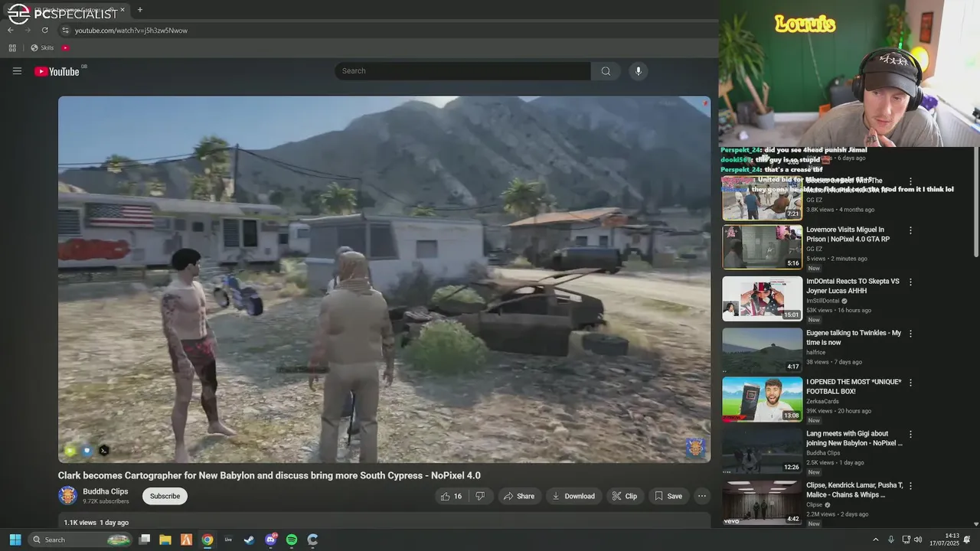
Task: Click the 1.1K views 1 day ago text
Action: click(96, 523)
